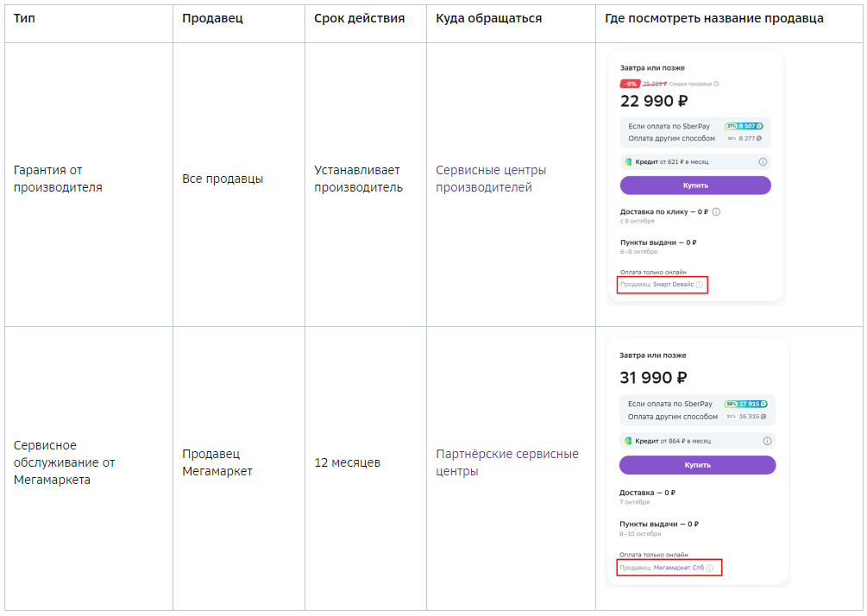The height and width of the screenshot is (616, 867).
Task: Open seller link Мегамаркет Спб
Action: [678, 568]
